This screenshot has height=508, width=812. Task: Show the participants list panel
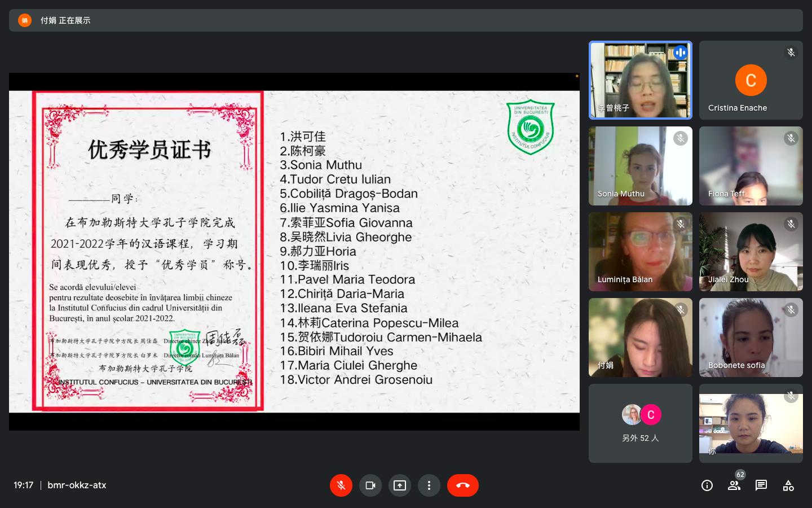click(734, 485)
